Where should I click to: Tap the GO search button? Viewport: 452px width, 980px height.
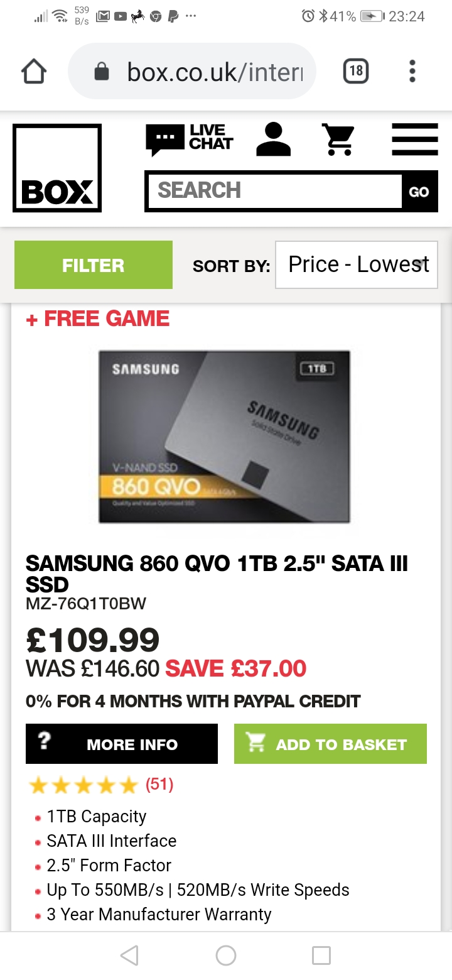click(419, 192)
